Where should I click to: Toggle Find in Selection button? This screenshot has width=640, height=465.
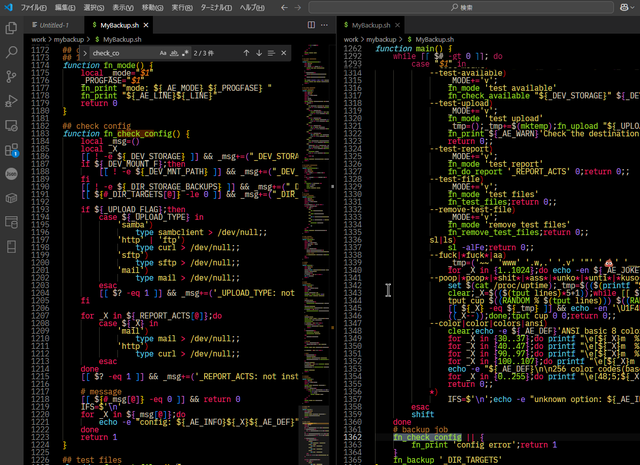tap(269, 52)
